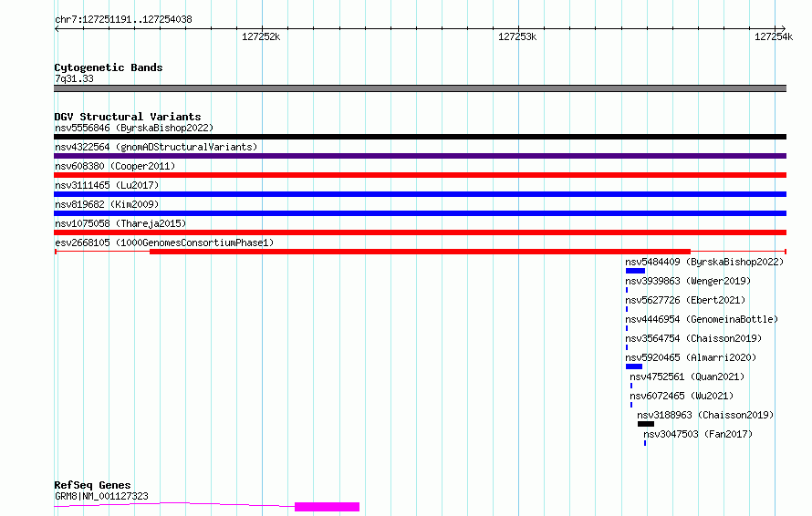Open the Cytogenetic Bands track title
The image size is (812, 516).
click(109, 67)
